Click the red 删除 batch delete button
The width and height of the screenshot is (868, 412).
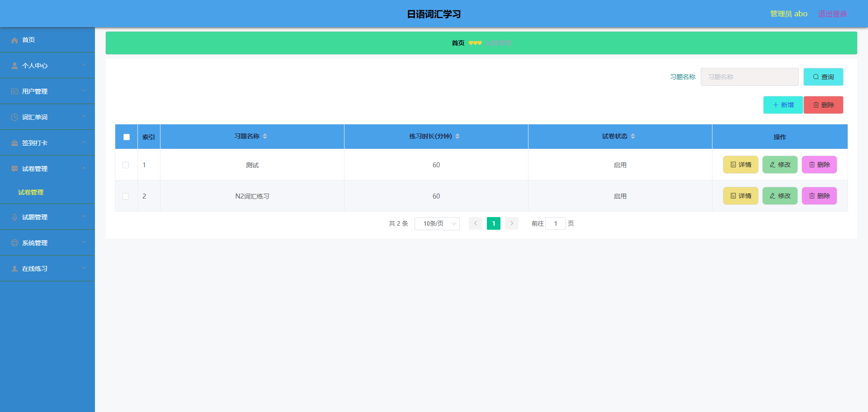823,105
